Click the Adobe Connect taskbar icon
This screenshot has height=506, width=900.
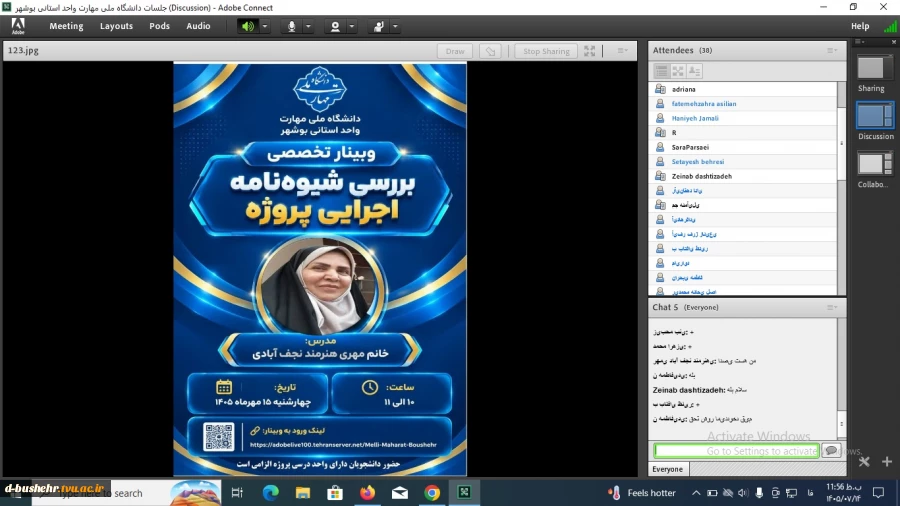pos(464,492)
